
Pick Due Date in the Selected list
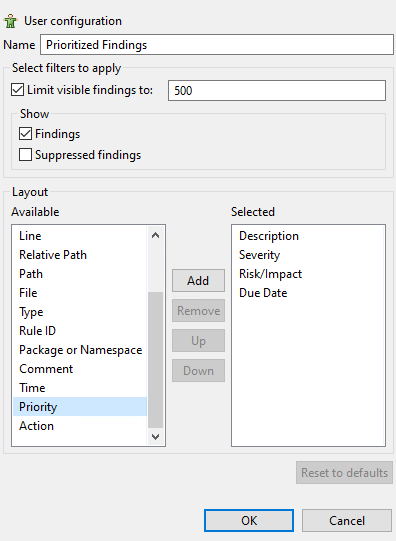tap(308, 293)
